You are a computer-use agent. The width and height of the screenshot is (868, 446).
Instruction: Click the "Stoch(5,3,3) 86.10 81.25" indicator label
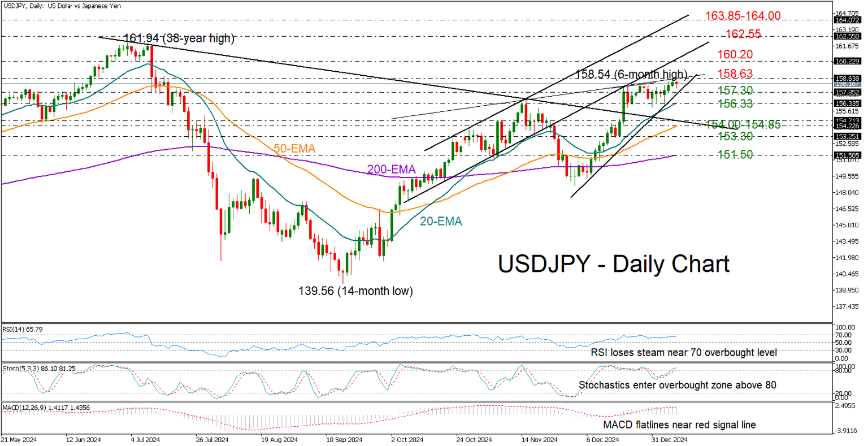(x=39, y=368)
